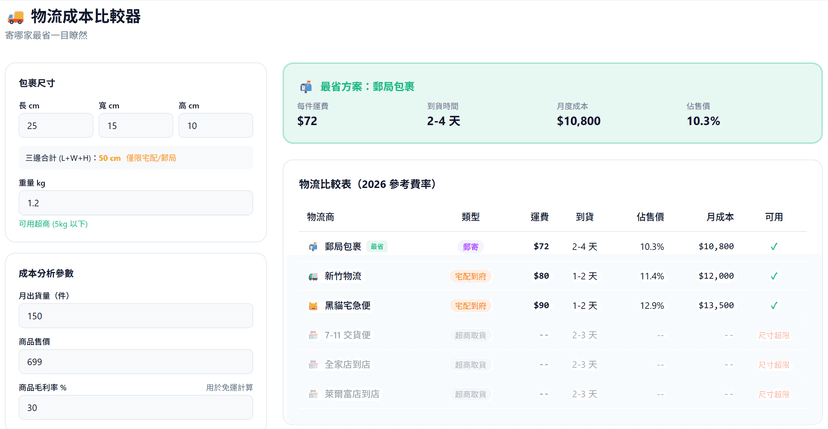Screen dimensions: 828x429
Task: Click the $13,500 monthly cost cell
Action: (716, 305)
